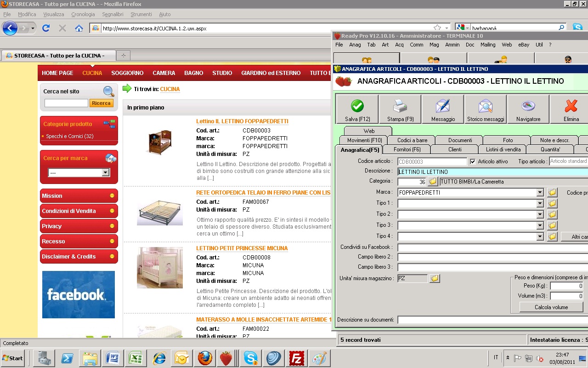588x368 pixels.
Task: Toggle the Articolo attivo checkbox
Action: 473,161
